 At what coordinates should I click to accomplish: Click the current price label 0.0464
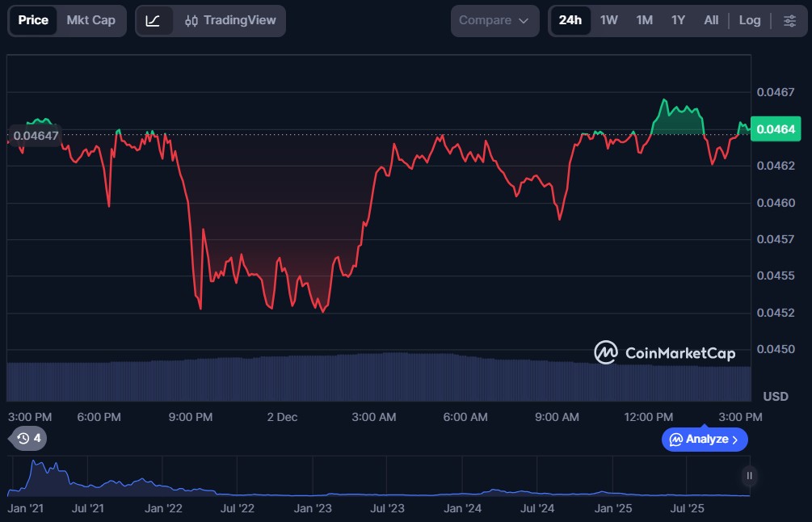[776, 129]
